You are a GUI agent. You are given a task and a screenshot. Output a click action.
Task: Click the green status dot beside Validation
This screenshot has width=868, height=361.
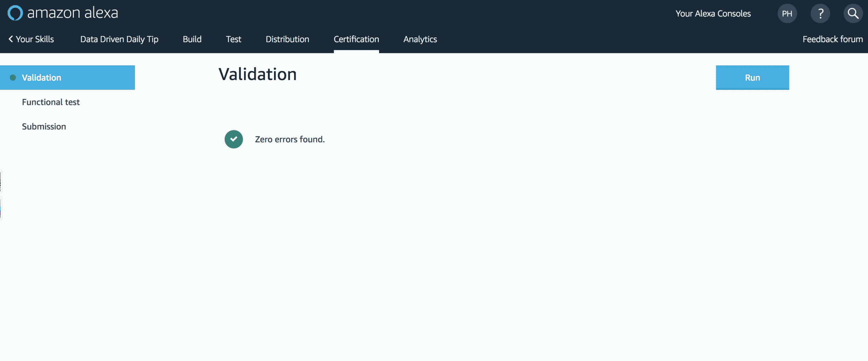pos(13,78)
